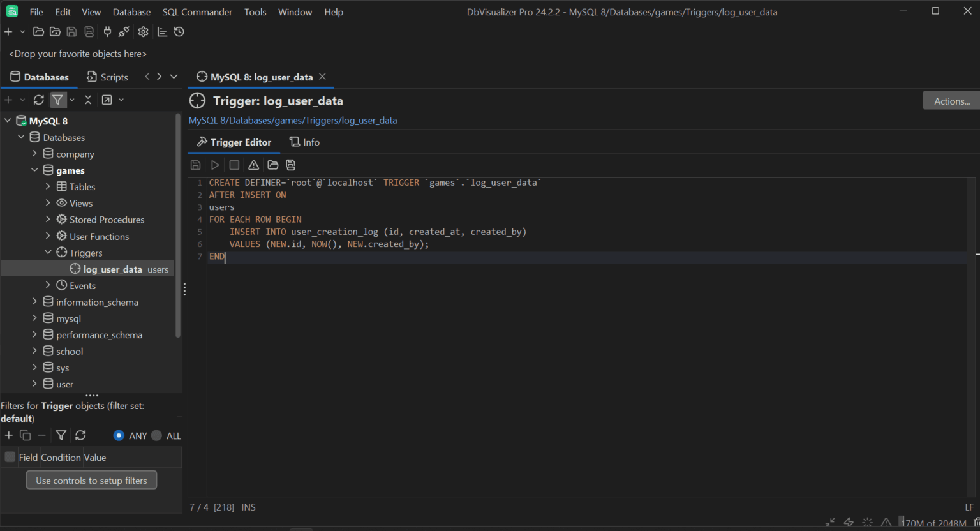This screenshot has height=531, width=980.
Task: Click the MySQL 8/Databases/games/Triggers path link
Action: 292,121
